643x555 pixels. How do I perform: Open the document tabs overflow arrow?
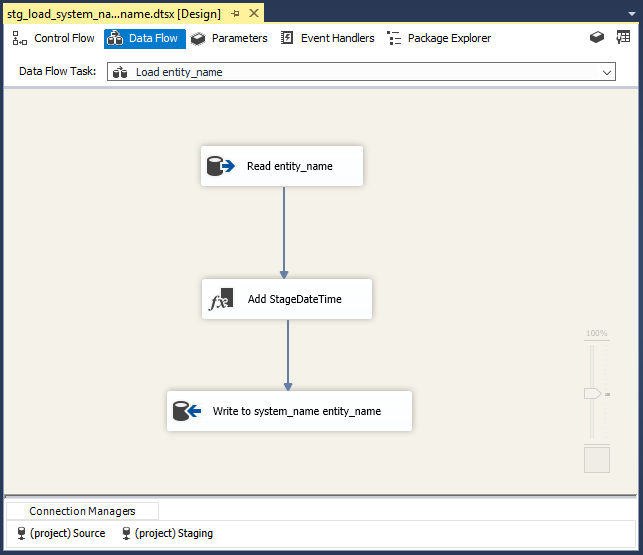[632, 14]
